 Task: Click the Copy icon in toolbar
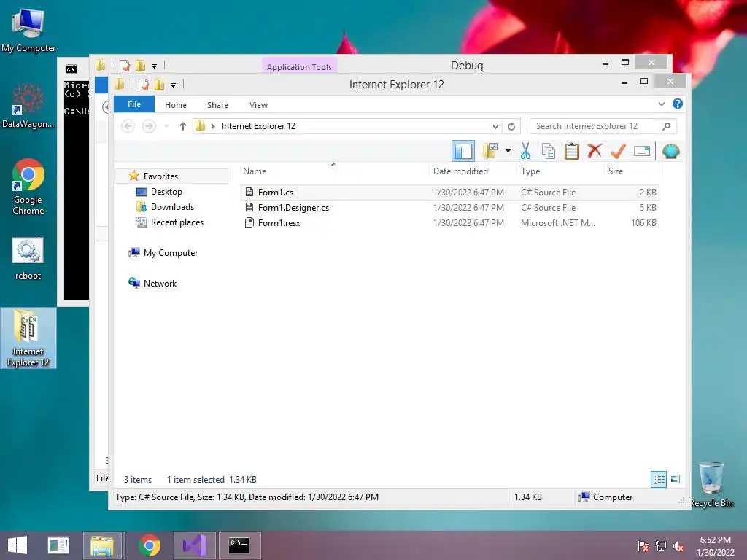click(x=549, y=152)
